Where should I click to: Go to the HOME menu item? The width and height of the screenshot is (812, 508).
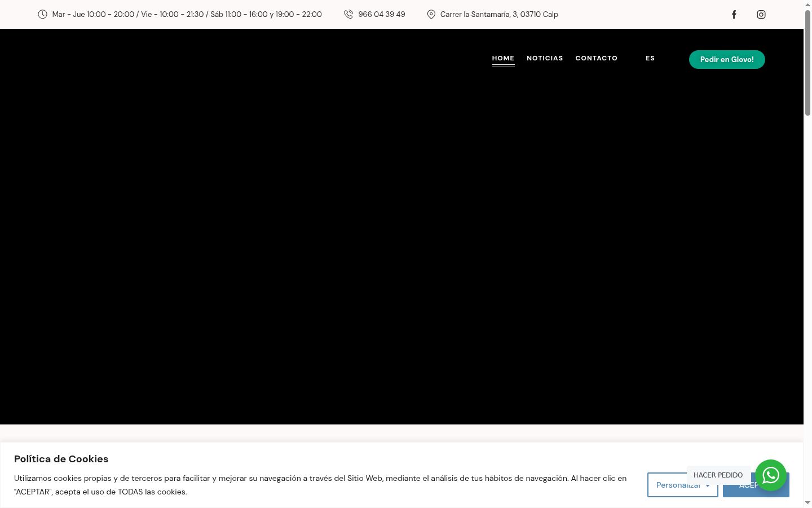click(503, 58)
